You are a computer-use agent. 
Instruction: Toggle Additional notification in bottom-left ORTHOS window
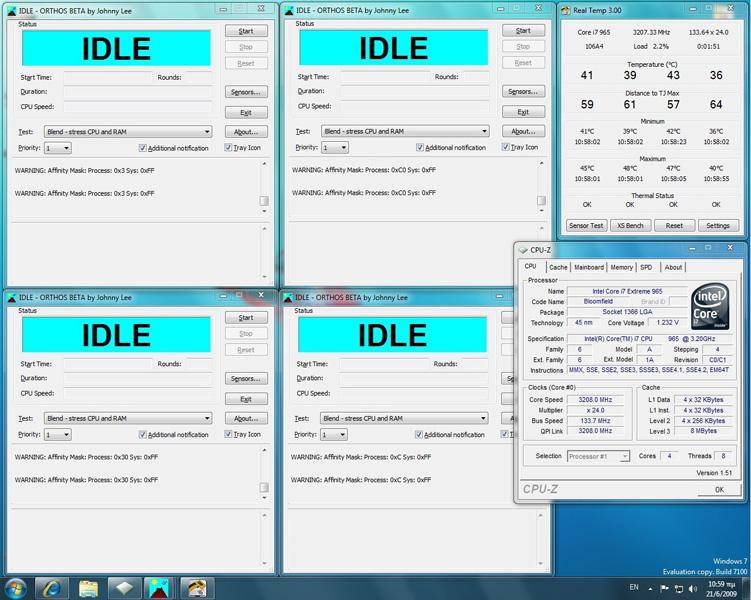(142, 434)
